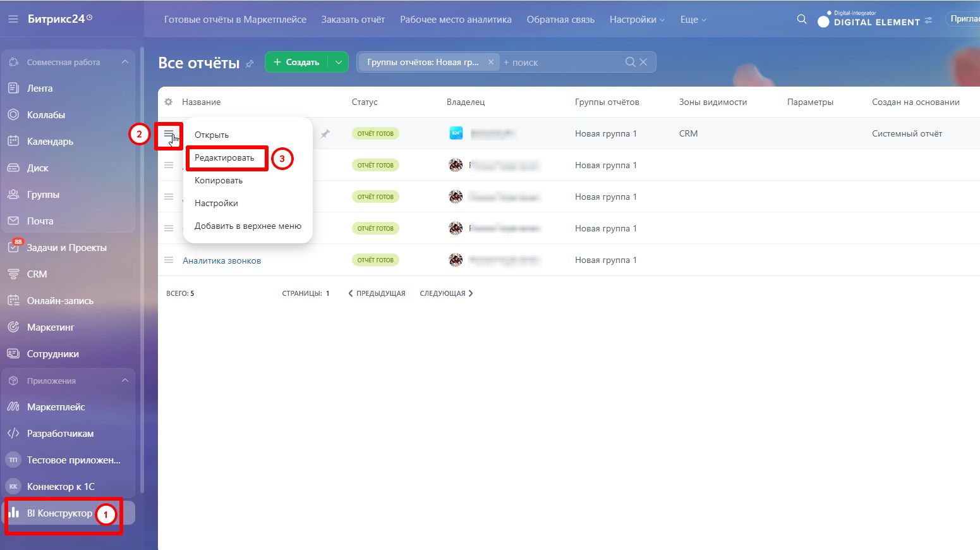This screenshot has width=980, height=550.
Task: Click the hamburger menu icon beside the Битрикс24 logo
Action: tap(13, 19)
